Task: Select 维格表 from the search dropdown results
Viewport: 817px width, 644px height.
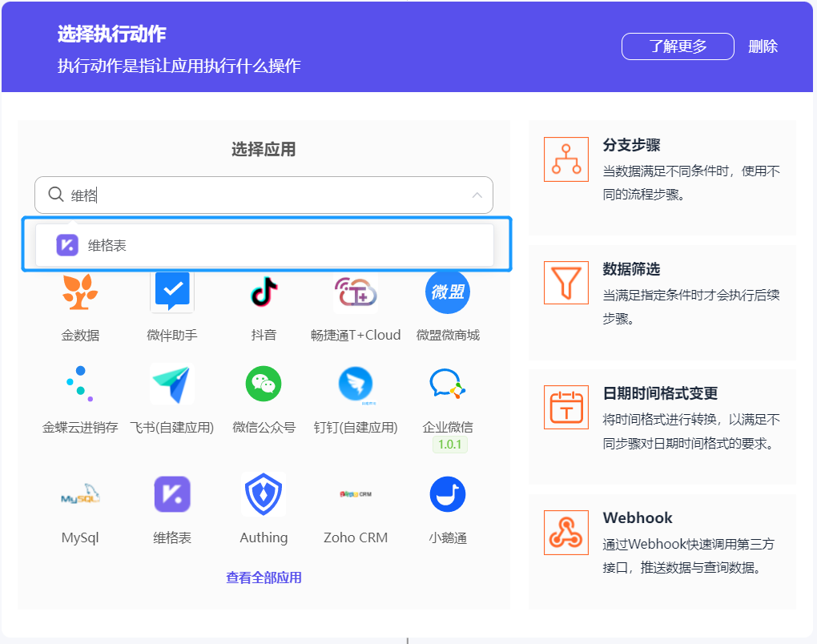Action: [264, 245]
